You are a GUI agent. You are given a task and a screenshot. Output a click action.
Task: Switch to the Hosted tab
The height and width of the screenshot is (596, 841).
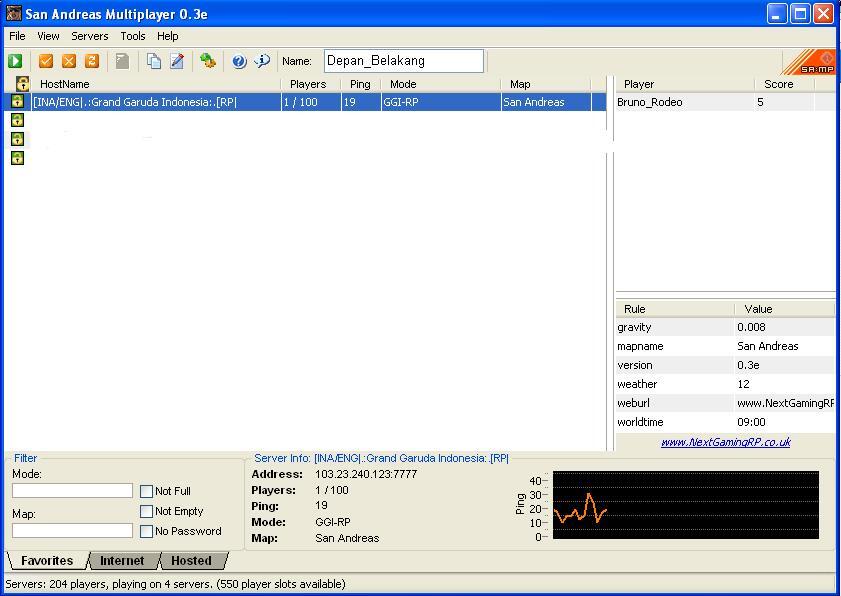(x=190, y=561)
